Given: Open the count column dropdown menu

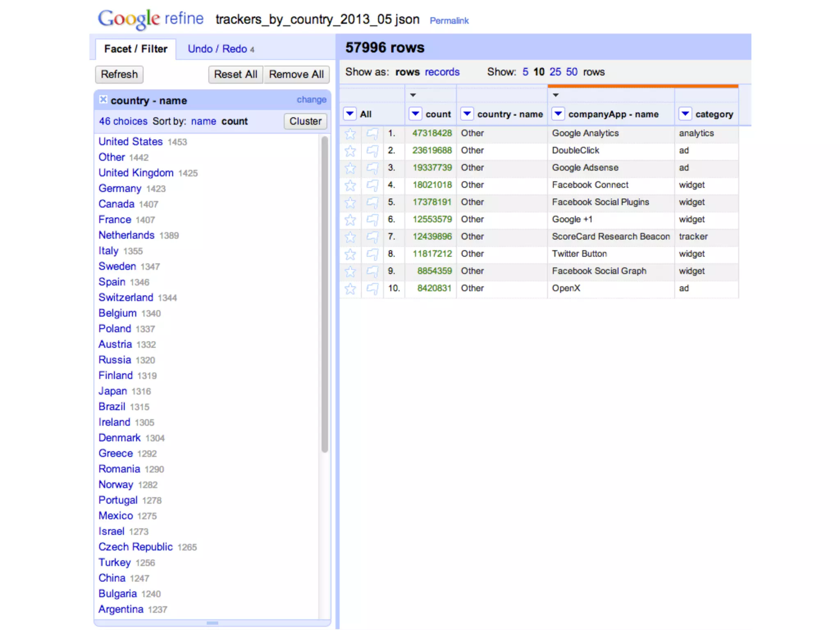Looking at the screenshot, I should [x=415, y=114].
